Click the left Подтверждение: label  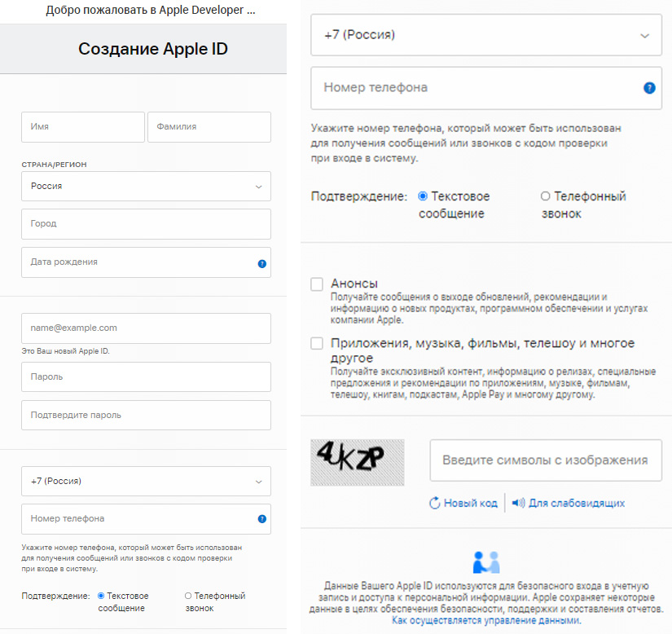pyautogui.click(x=55, y=596)
